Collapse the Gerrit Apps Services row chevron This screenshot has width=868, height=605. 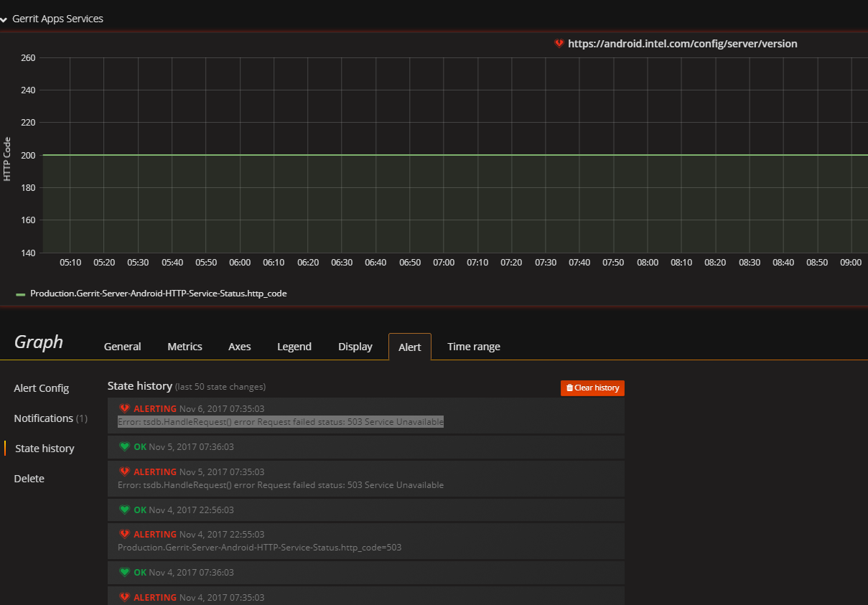coord(4,19)
